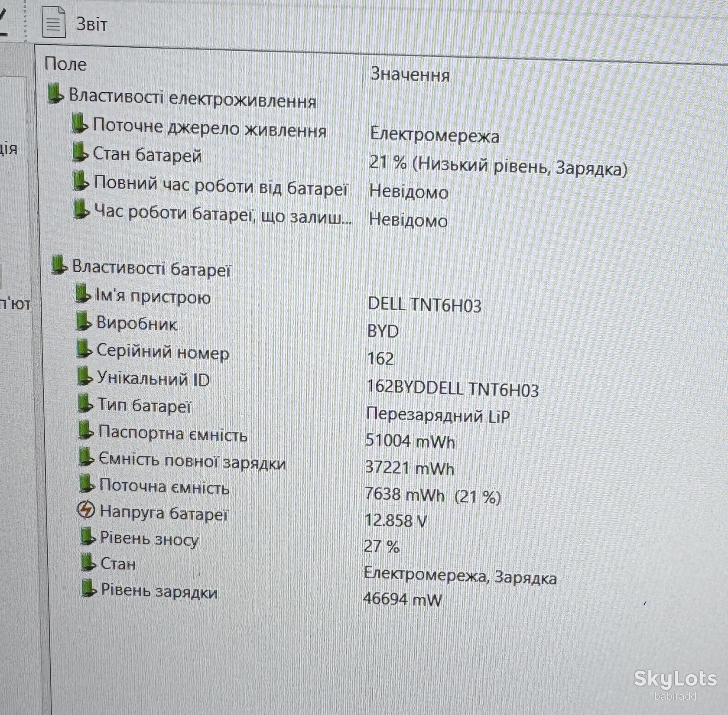Click the icon beside Ємність повної зарядки
The height and width of the screenshot is (715, 728).
(86, 457)
